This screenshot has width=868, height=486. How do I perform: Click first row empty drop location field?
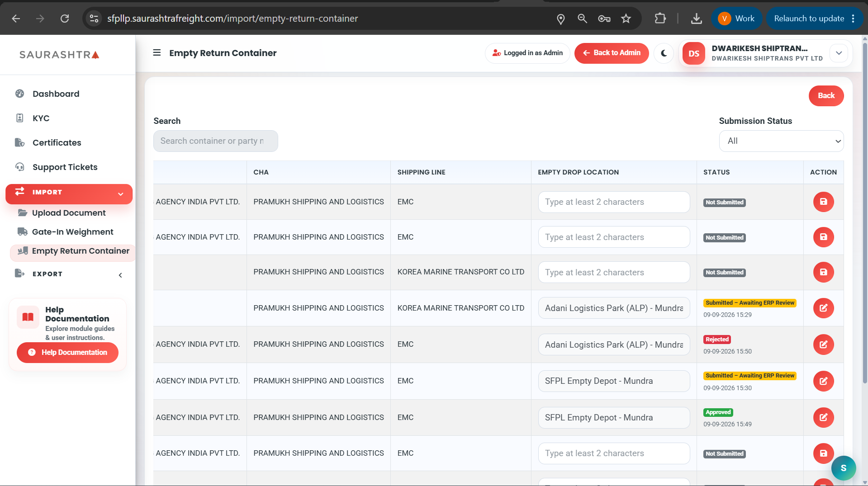(x=614, y=202)
